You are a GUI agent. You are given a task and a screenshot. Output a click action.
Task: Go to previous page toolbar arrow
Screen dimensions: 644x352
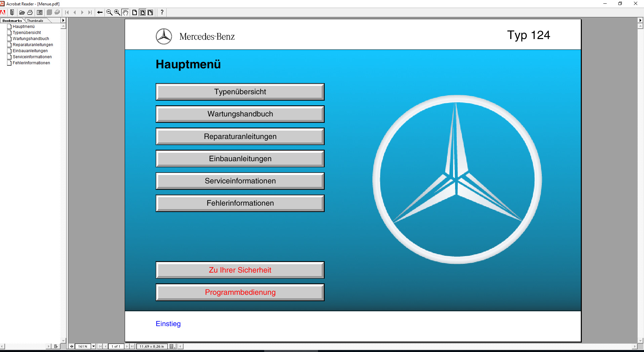(x=75, y=12)
